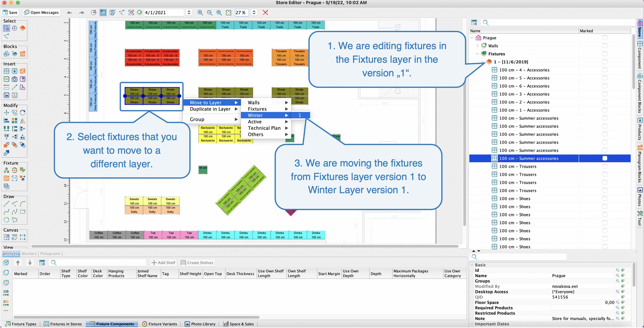Choose Duplicate in Layer menu item

pos(212,109)
